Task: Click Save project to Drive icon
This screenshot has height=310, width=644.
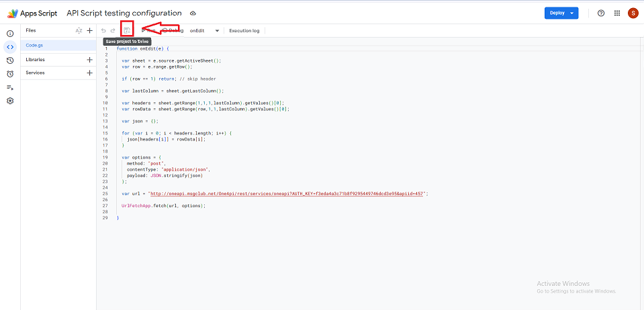Action: (127, 30)
